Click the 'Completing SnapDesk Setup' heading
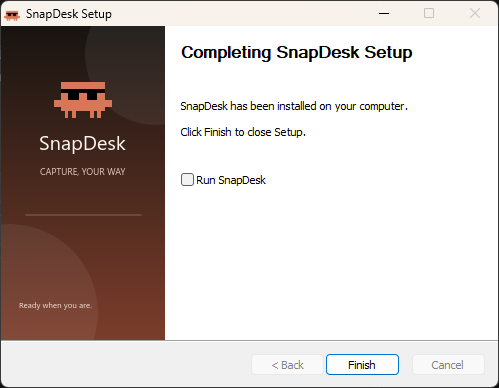499x388 pixels. (297, 52)
